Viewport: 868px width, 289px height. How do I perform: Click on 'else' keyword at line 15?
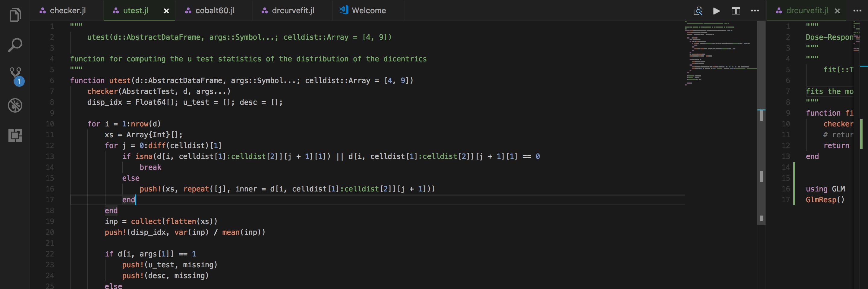point(131,178)
